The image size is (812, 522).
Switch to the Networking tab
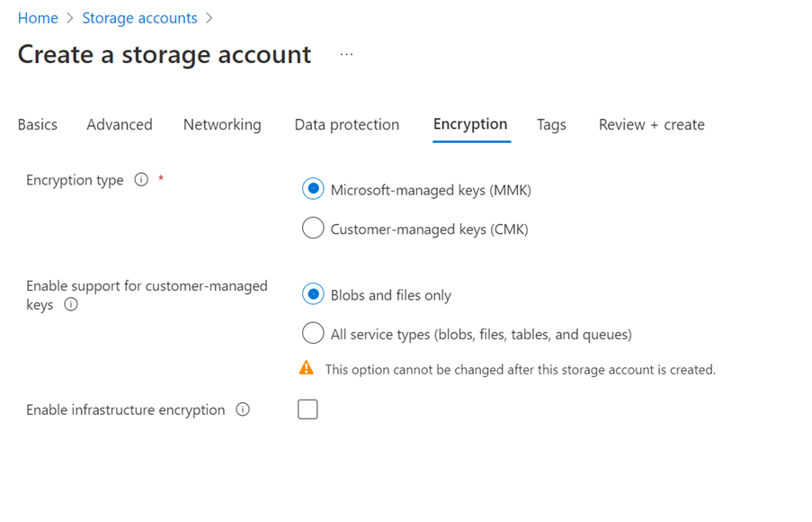pyautogui.click(x=221, y=124)
